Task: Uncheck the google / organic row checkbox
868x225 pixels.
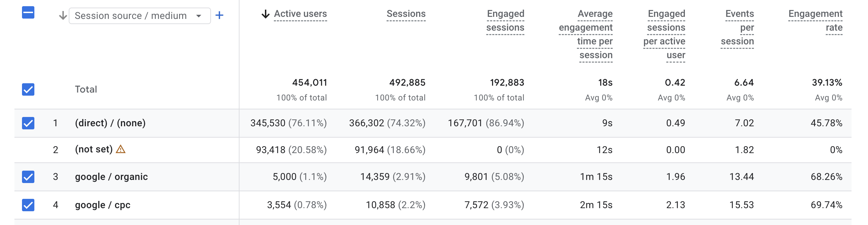Action: tap(28, 177)
